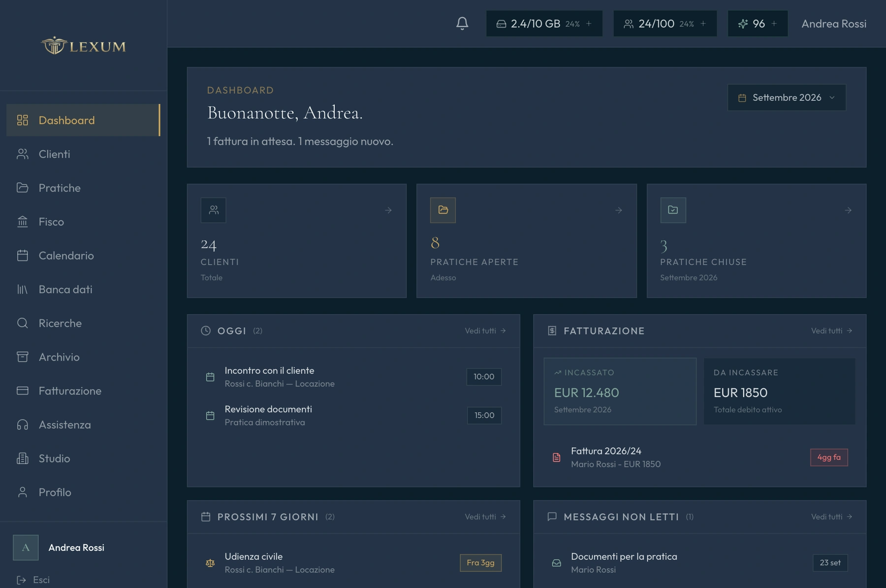
Task: Open Ricerche in the sidebar
Action: [x=83, y=323]
